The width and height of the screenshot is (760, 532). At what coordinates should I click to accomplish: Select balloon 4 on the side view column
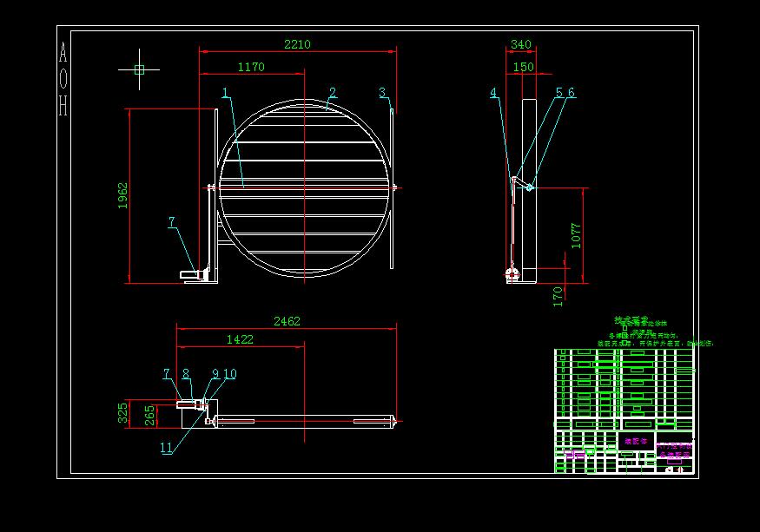click(x=493, y=92)
